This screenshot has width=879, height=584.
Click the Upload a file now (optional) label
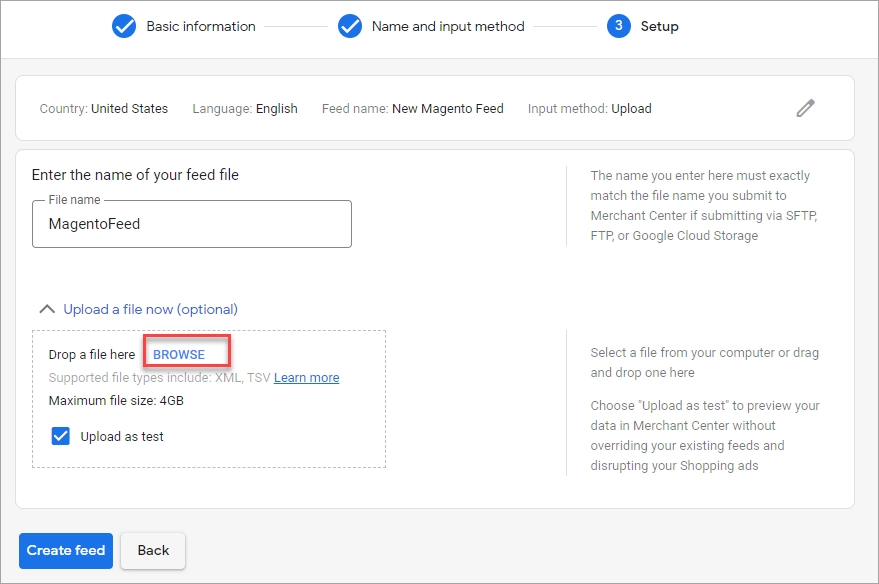150,309
